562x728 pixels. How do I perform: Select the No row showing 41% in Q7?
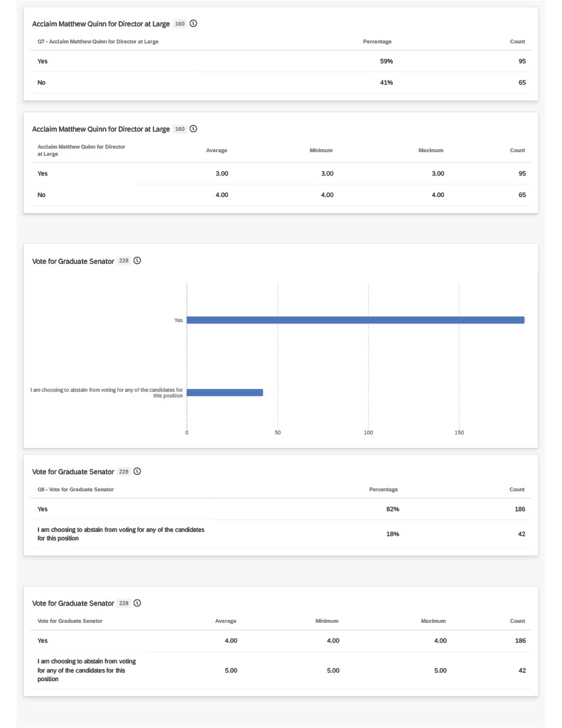click(x=281, y=82)
